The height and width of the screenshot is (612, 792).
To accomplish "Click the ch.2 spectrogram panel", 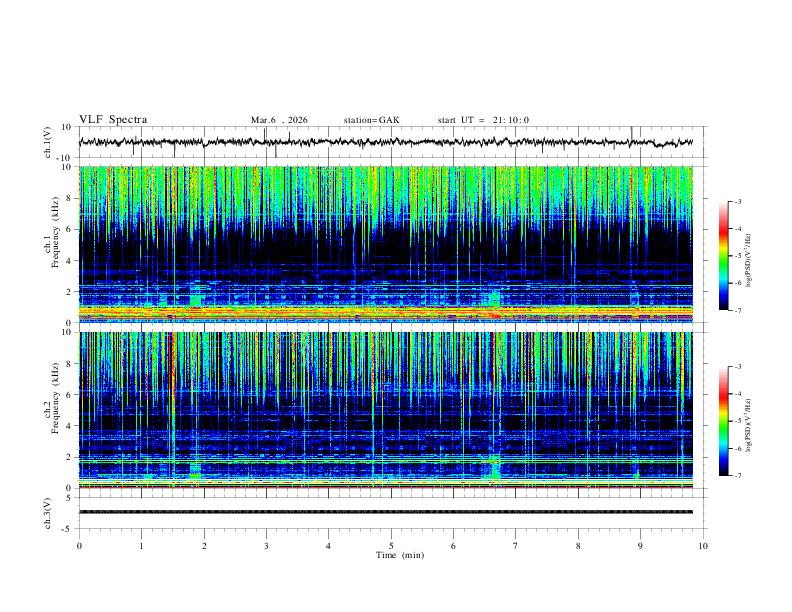I will click(x=386, y=410).
